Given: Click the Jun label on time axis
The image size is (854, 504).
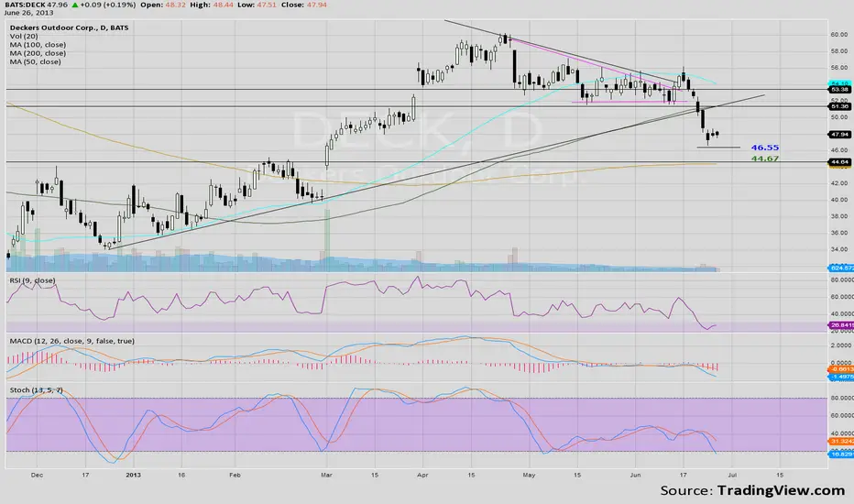Looking at the screenshot, I should (x=635, y=475).
